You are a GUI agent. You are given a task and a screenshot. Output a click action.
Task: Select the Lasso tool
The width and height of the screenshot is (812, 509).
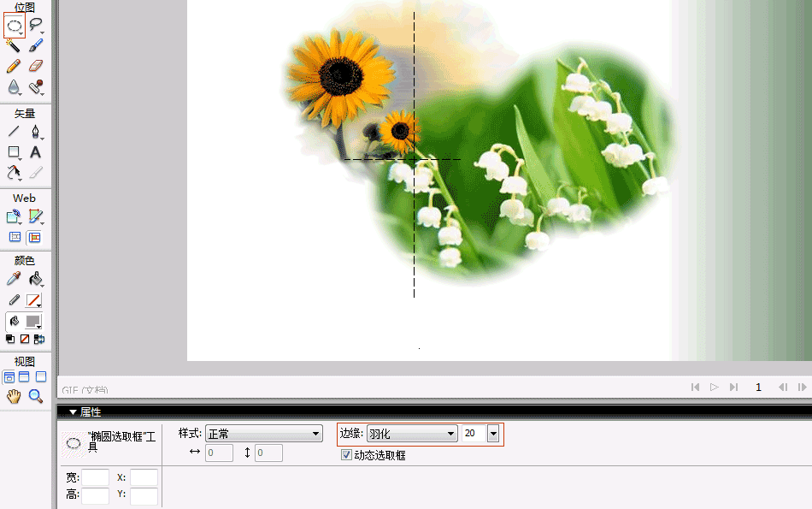point(36,26)
